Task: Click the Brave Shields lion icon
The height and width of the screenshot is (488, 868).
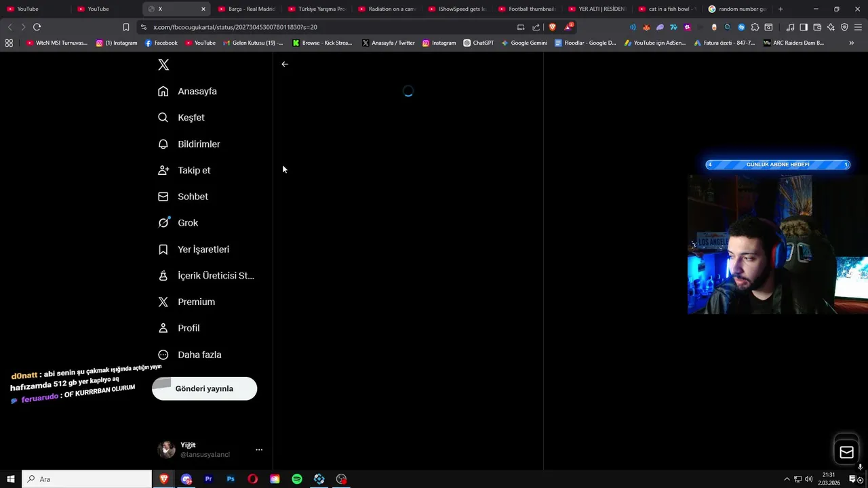Action: point(552,27)
